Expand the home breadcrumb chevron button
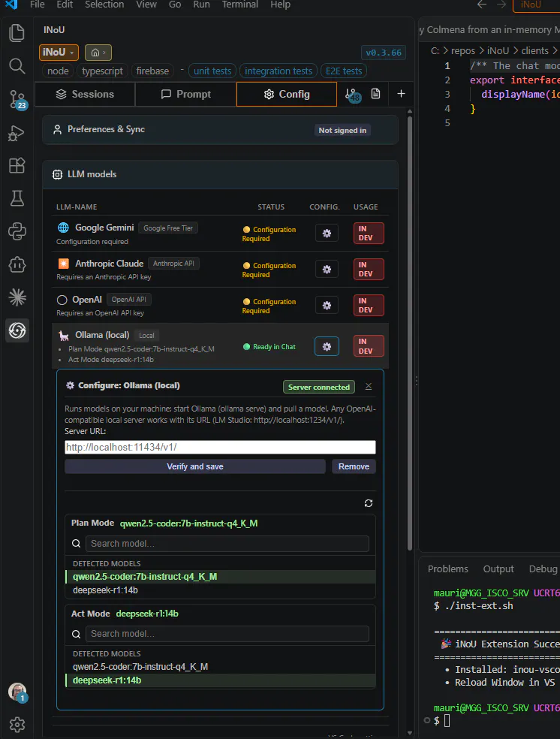 [x=98, y=53]
